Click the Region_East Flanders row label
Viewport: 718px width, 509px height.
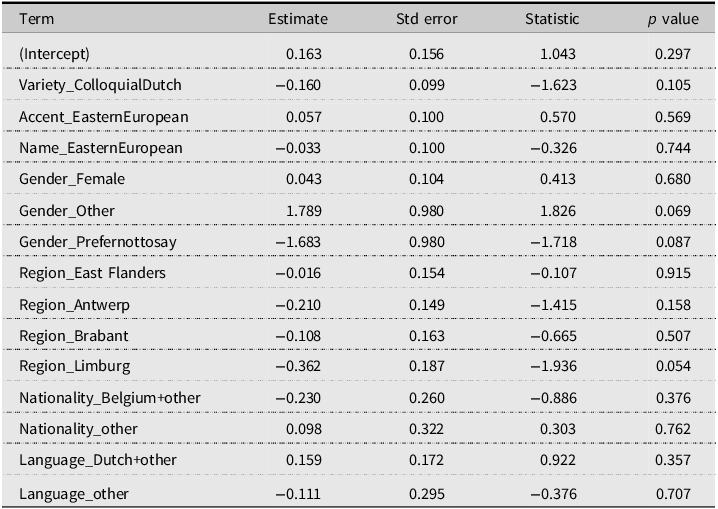(x=92, y=274)
